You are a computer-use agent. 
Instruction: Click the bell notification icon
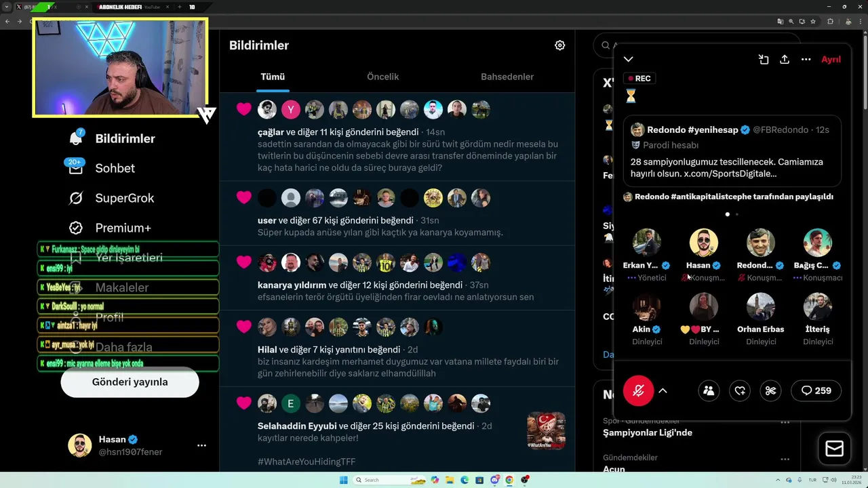(76, 138)
